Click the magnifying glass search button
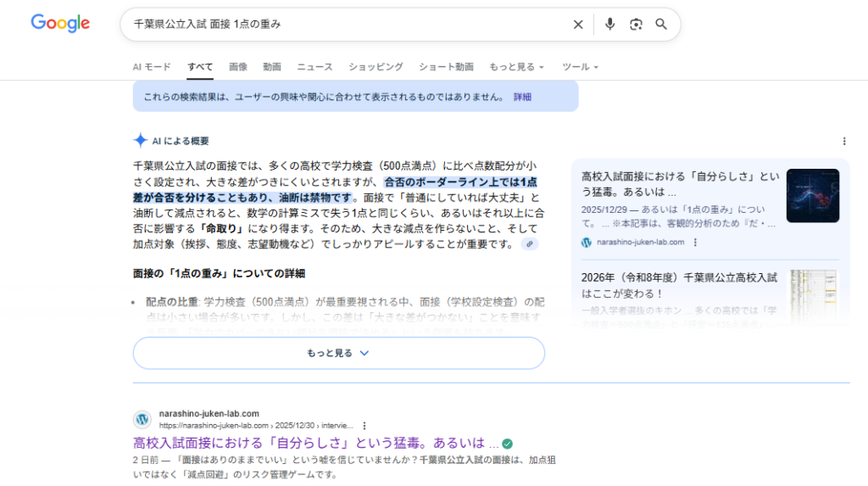The width and height of the screenshot is (868, 486). (x=661, y=25)
